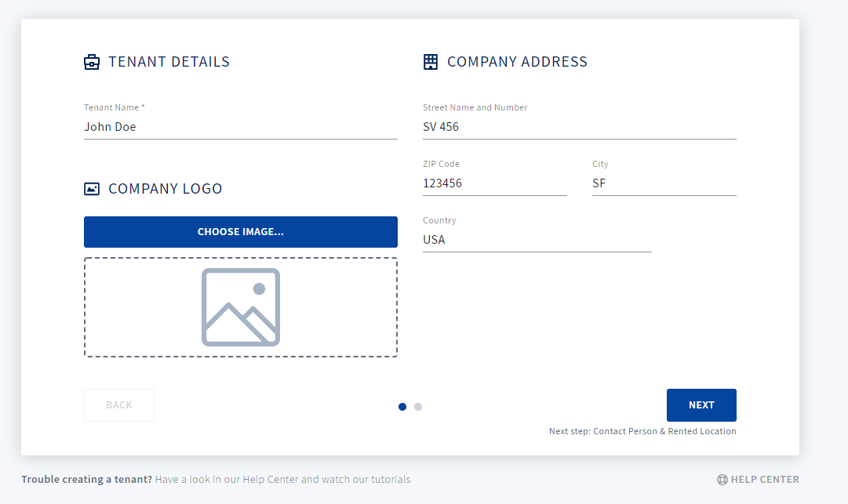Click the image placeholder icon in upload area
Viewport: 848px width, 504px height.
[x=241, y=307]
